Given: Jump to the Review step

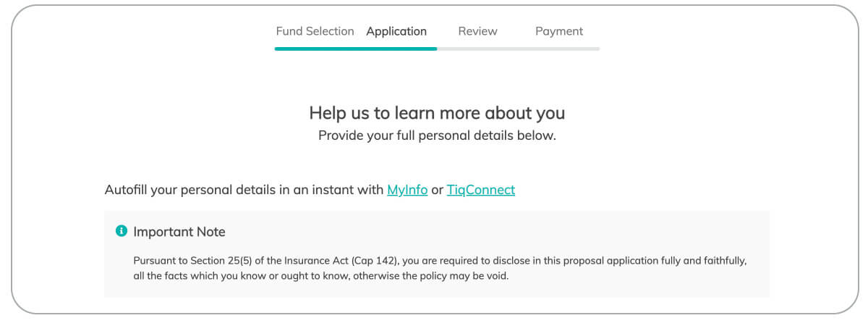Looking at the screenshot, I should 477,31.
